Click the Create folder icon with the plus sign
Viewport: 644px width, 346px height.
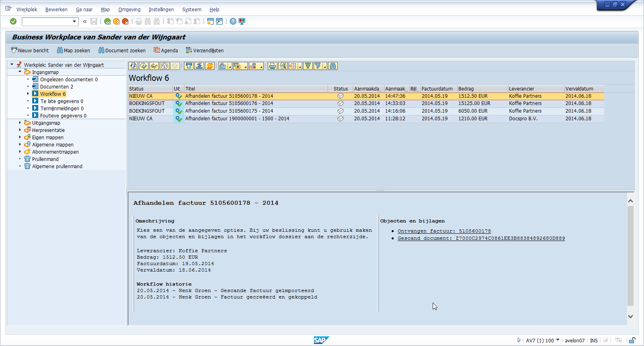(237, 66)
